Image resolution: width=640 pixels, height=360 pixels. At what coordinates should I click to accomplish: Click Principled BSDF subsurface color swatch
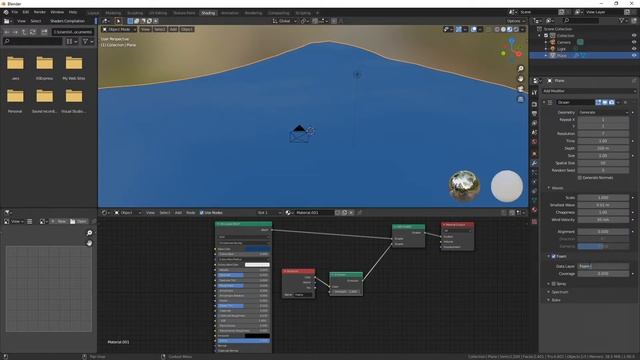point(257,264)
